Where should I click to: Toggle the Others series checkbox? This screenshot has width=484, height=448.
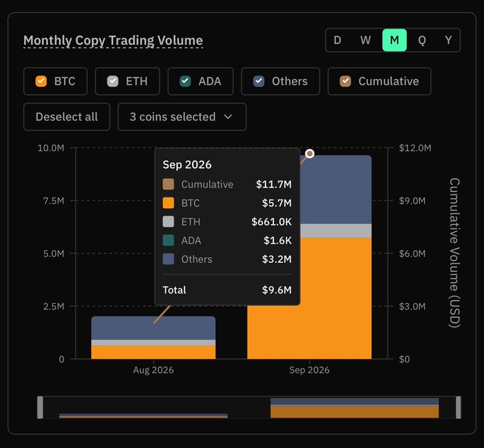258,81
